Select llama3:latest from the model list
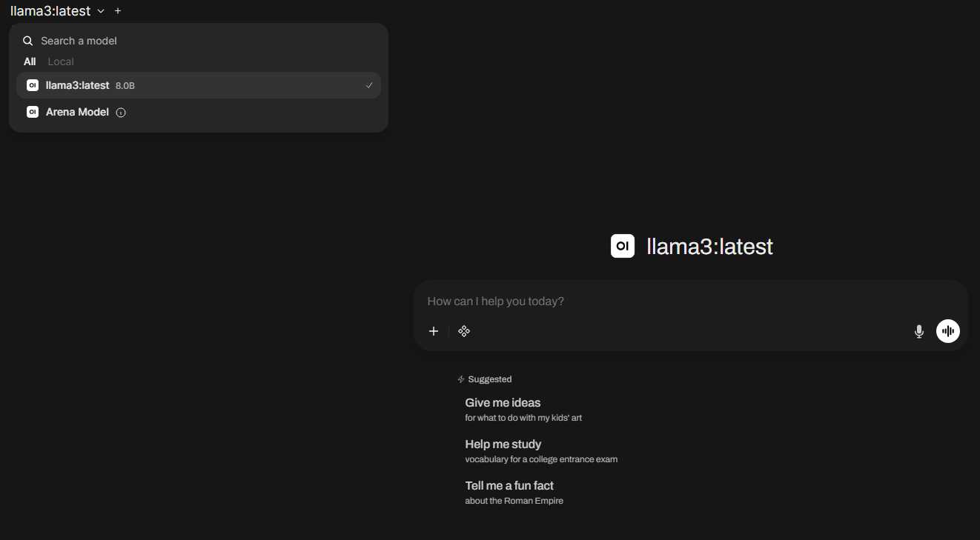This screenshot has width=980, height=540. (199, 85)
